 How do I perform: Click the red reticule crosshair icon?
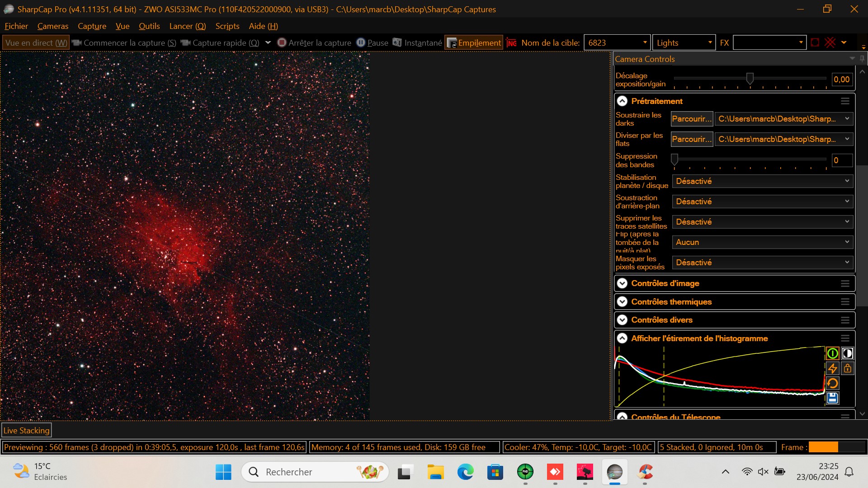click(x=830, y=42)
